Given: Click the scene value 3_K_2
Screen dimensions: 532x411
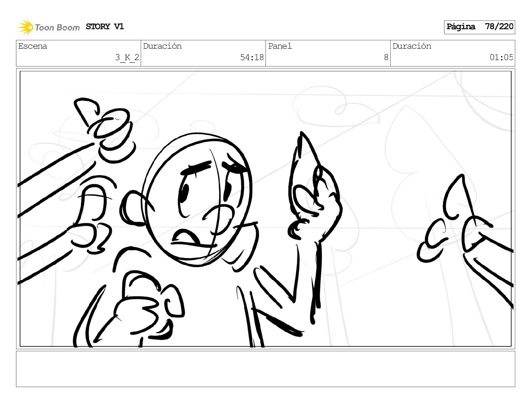Looking at the screenshot, I should [x=127, y=57].
